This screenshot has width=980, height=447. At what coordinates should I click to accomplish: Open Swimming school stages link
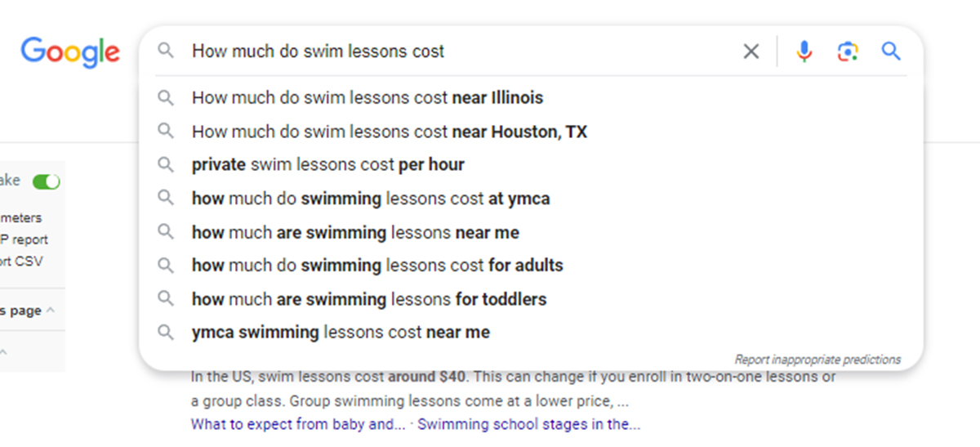pos(529,425)
